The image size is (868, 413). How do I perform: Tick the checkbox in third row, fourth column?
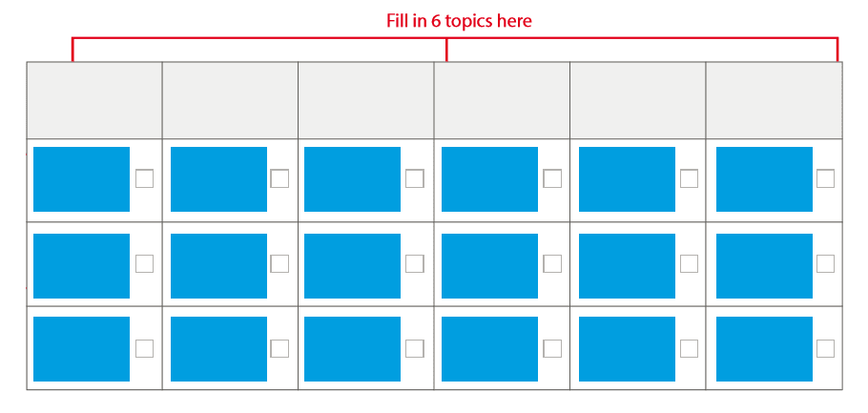click(x=552, y=348)
